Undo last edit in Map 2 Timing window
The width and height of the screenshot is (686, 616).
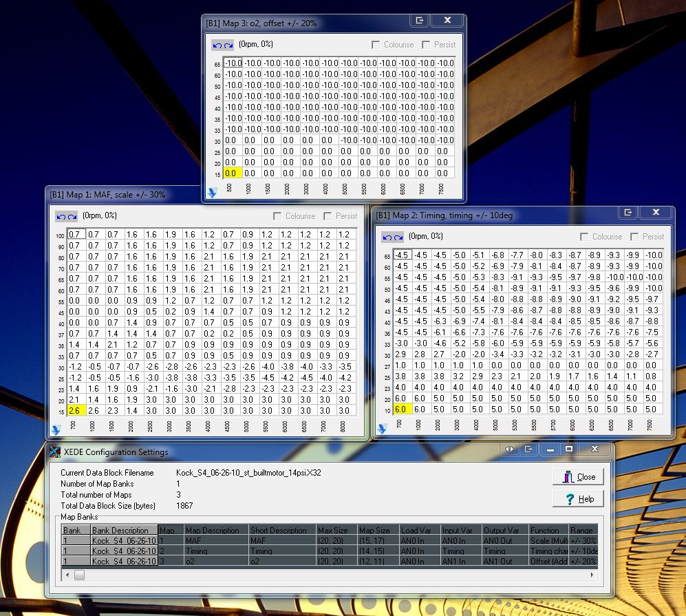[x=387, y=237]
